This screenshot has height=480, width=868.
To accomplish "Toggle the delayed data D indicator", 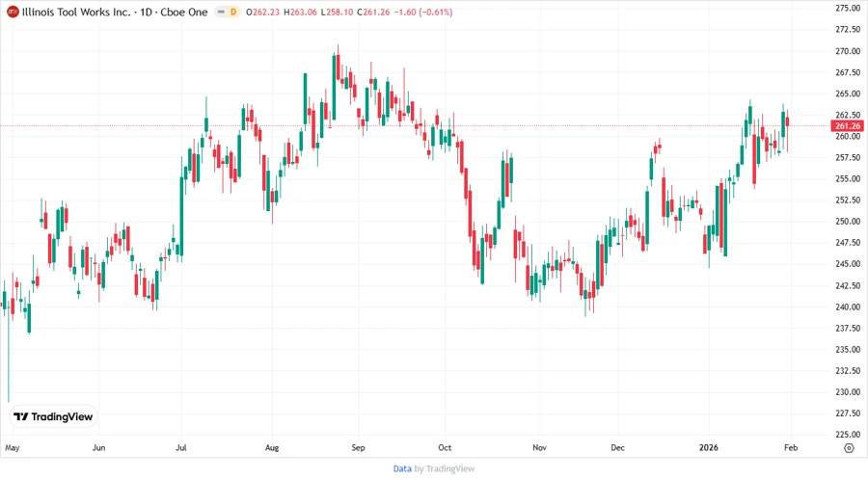I will (x=233, y=12).
